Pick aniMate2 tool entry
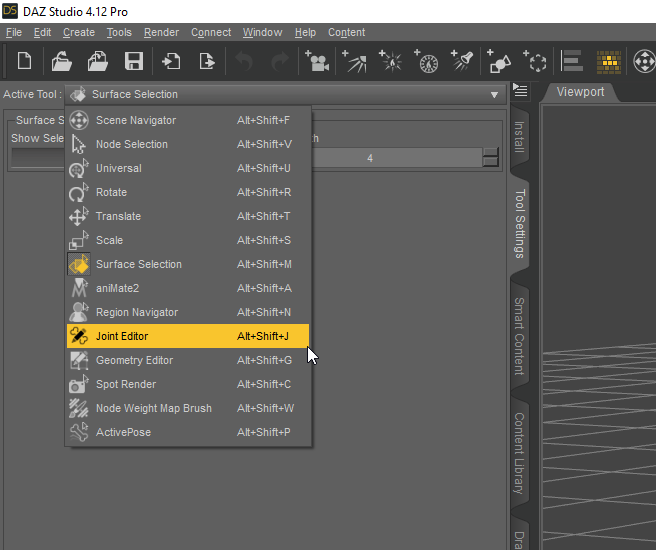Screen dimensions: 656x550 (x=188, y=288)
